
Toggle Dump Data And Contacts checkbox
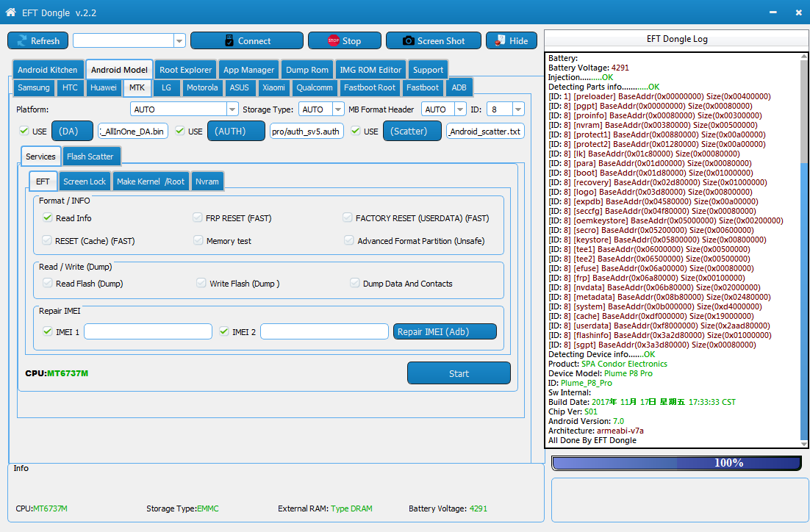(x=355, y=283)
